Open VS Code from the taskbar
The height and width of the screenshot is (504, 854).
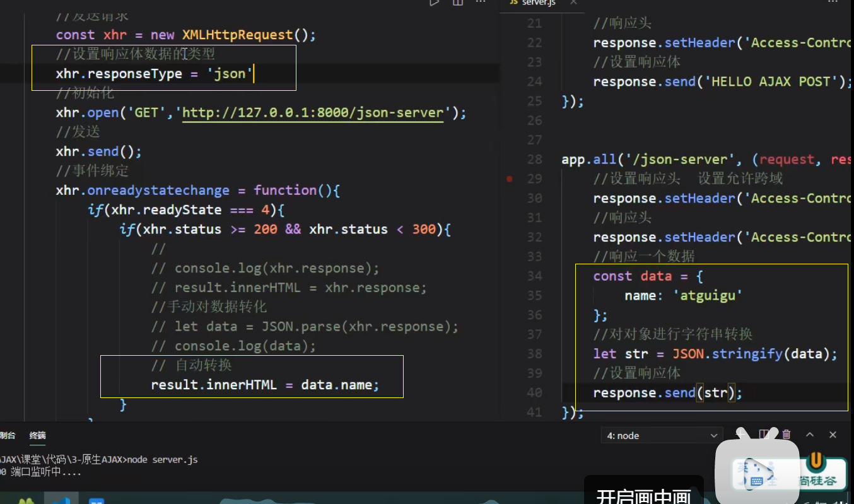pyautogui.click(x=61, y=499)
